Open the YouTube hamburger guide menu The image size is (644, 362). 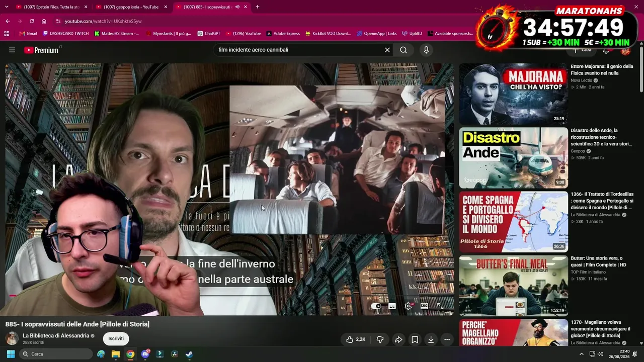click(12, 50)
